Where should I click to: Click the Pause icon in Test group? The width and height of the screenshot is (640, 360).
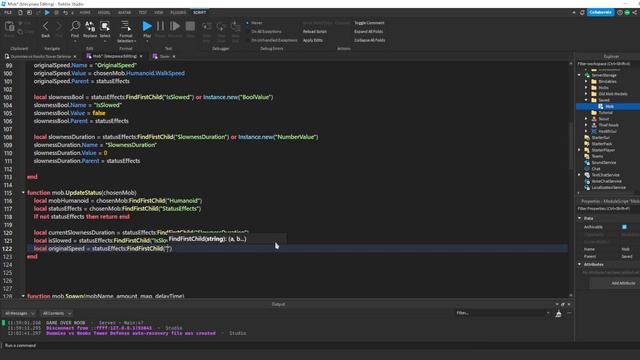point(160,27)
